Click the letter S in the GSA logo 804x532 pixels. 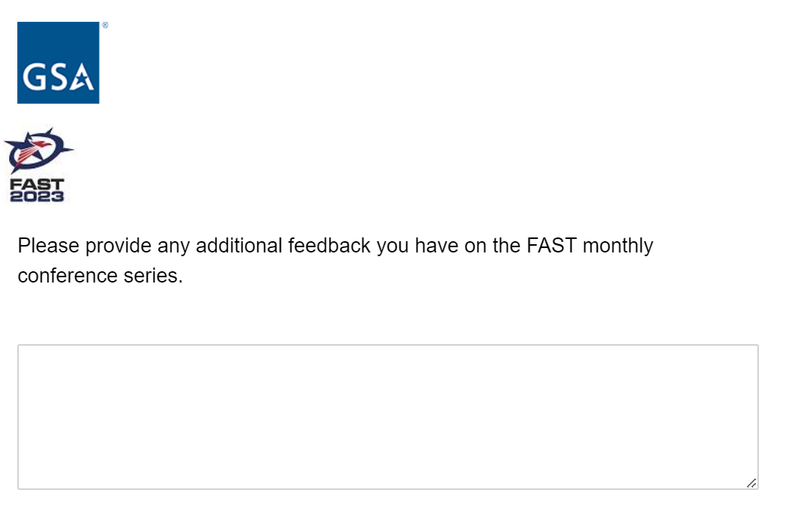pos(59,77)
